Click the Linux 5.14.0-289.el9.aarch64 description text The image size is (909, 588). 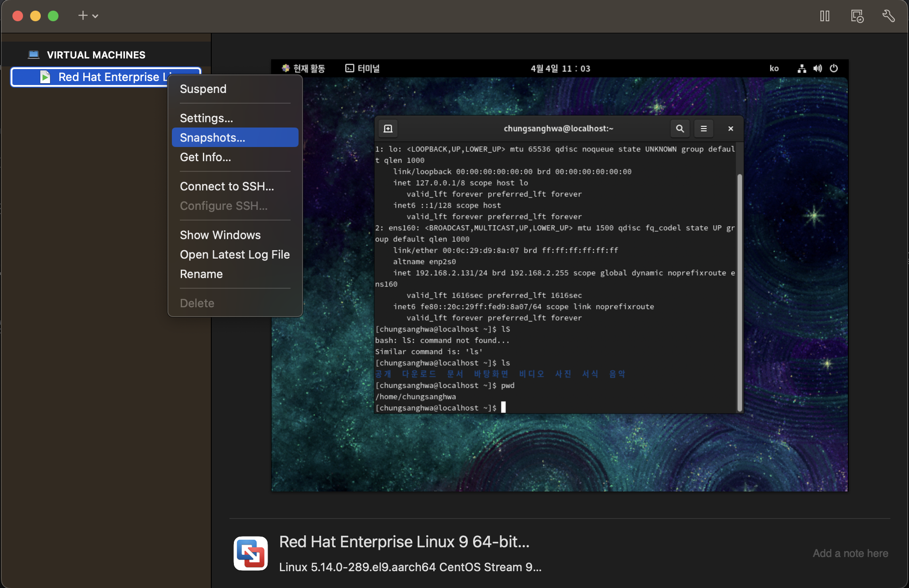[410, 567]
